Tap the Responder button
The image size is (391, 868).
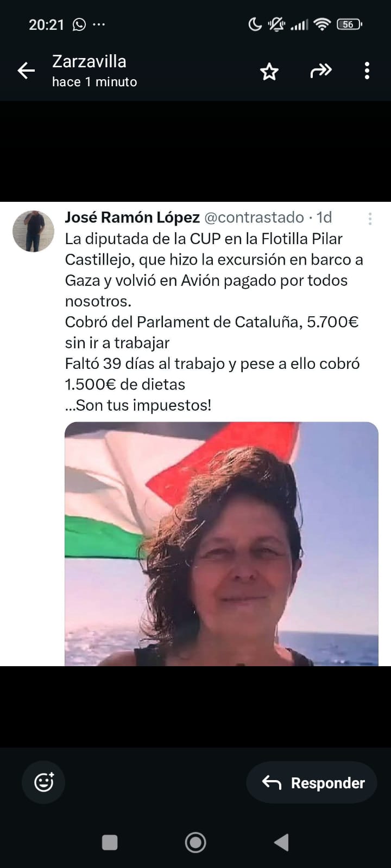(x=312, y=782)
